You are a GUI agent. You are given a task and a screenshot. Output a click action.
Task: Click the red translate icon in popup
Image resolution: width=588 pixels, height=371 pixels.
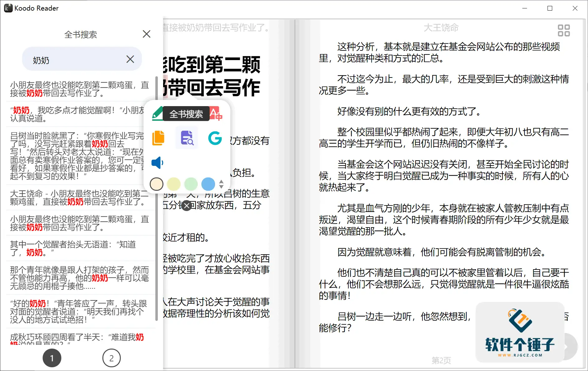click(x=216, y=114)
